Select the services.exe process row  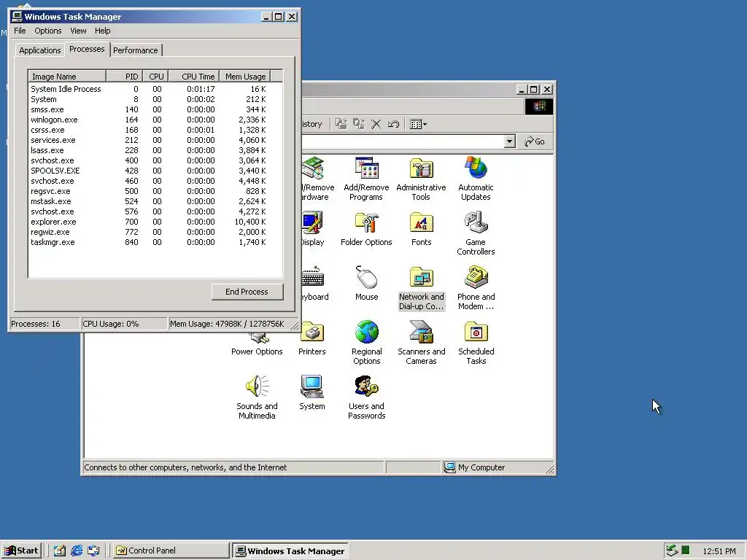click(x=155, y=140)
